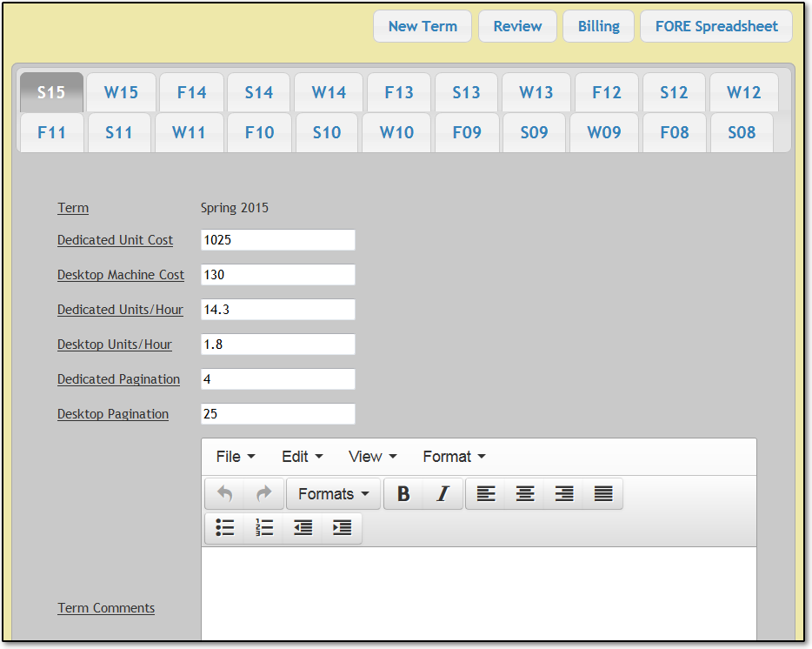Click the 'Spring 2015' term value

pos(235,208)
